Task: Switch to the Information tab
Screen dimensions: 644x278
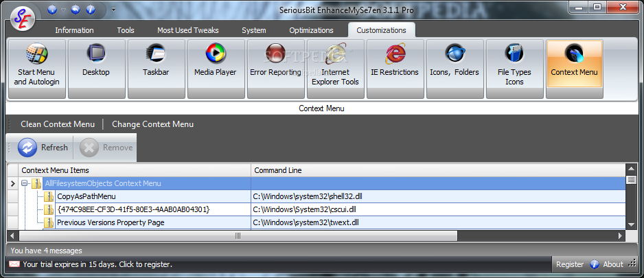Action: pyautogui.click(x=74, y=30)
